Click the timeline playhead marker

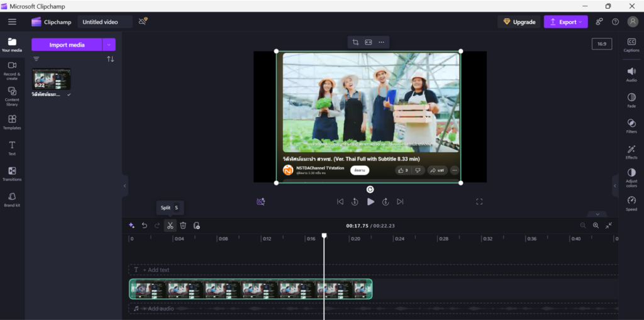325,236
